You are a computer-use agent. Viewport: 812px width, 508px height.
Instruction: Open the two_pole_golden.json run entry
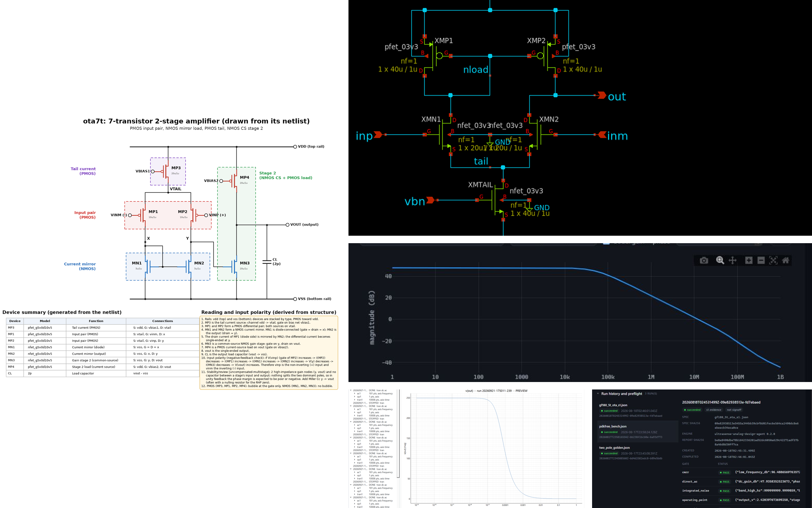tap(638, 453)
